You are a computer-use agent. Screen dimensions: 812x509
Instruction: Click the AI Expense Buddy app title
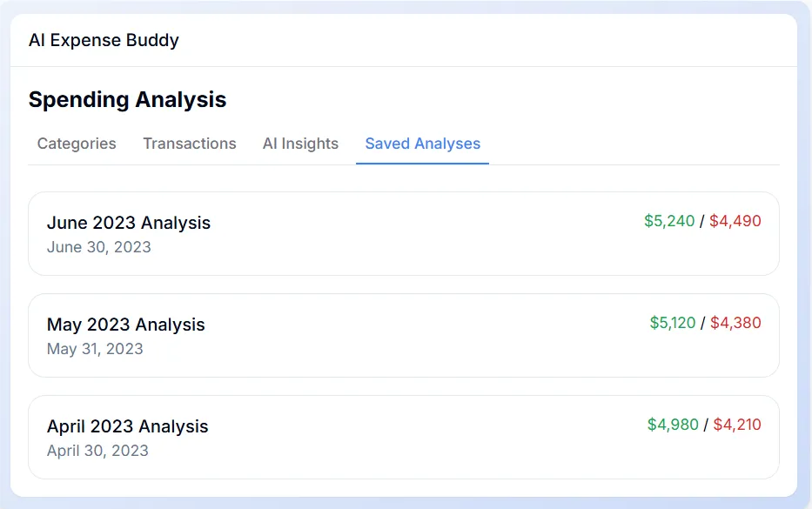[x=104, y=40]
